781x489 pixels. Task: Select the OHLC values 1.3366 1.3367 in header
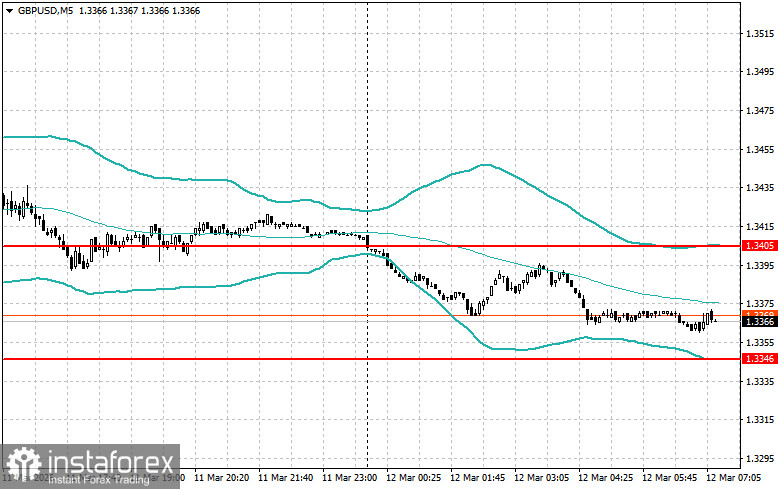click(x=109, y=10)
